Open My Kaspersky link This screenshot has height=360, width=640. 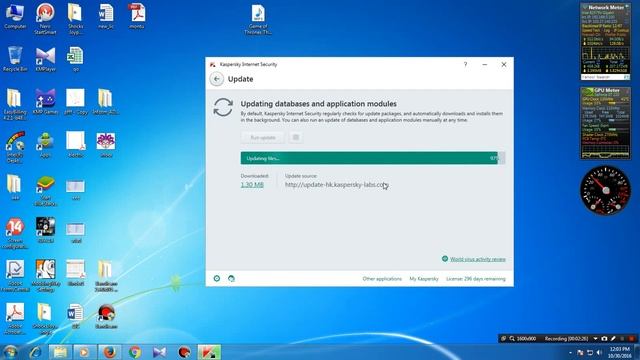coord(424,279)
